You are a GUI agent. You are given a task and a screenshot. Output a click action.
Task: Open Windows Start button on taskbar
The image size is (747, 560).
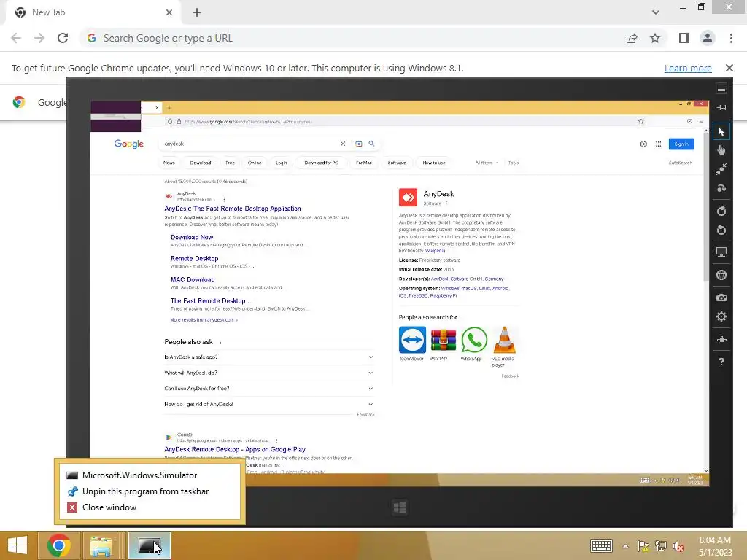[18, 545]
